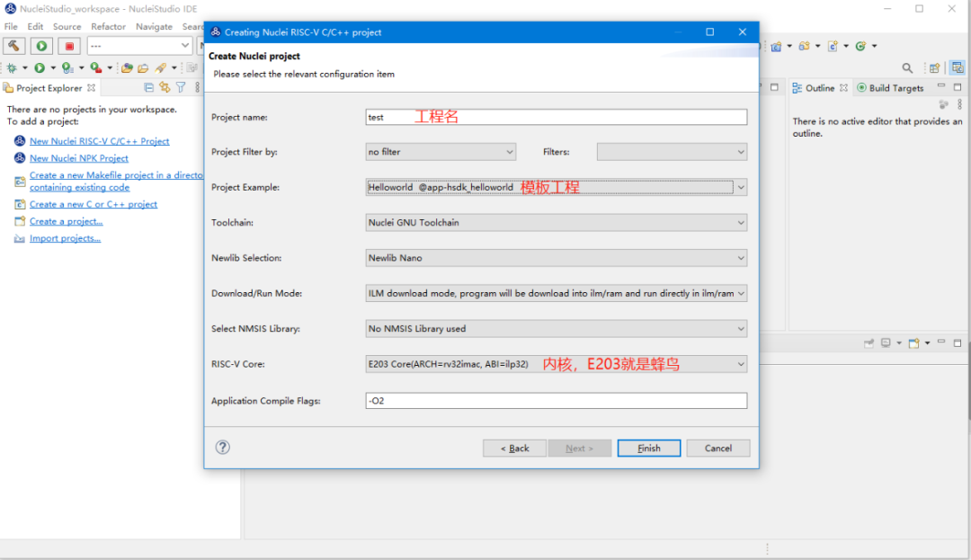This screenshot has width=971, height=560.
Task: Open the Project Filter by dropdown
Action: (x=441, y=152)
